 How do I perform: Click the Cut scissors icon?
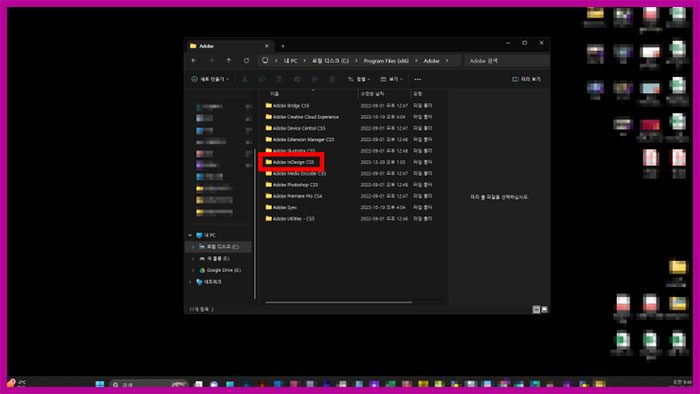[245, 79]
